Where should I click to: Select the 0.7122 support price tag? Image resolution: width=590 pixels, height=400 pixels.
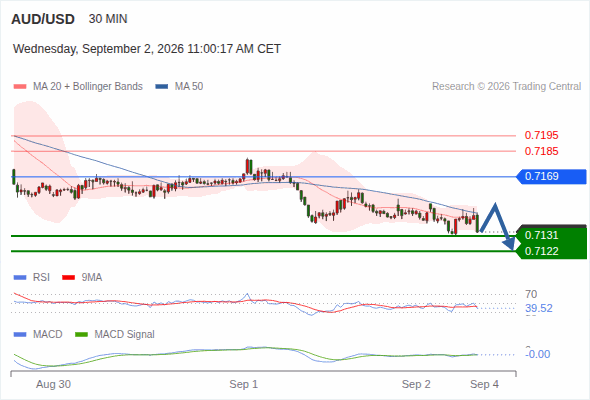[551, 251]
